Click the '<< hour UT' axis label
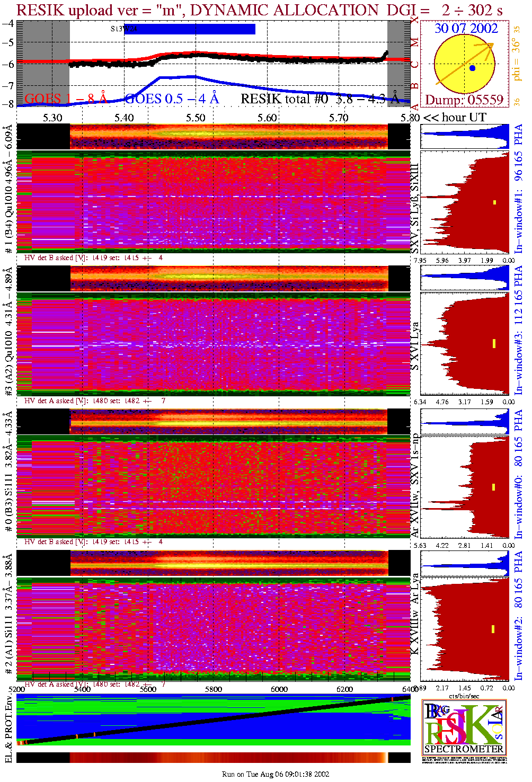Viewport: 532px width, 782px height. [455, 118]
